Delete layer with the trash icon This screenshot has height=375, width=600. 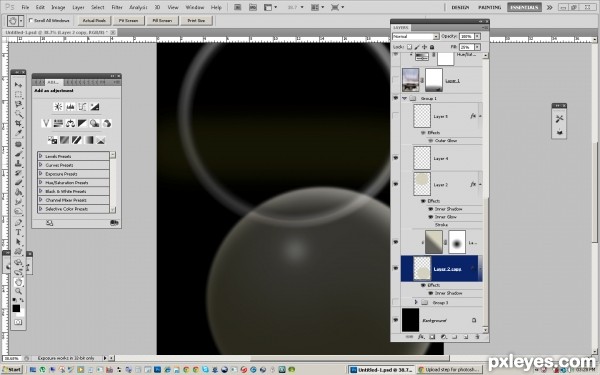click(477, 337)
